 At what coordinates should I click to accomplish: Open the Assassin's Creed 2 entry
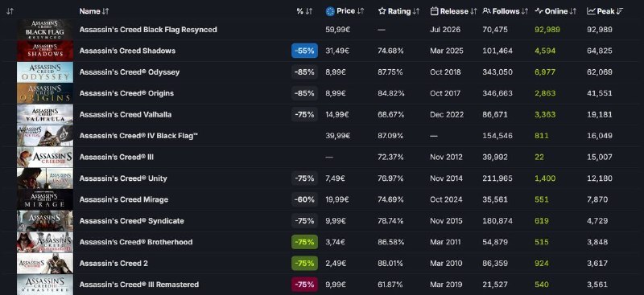coord(114,264)
